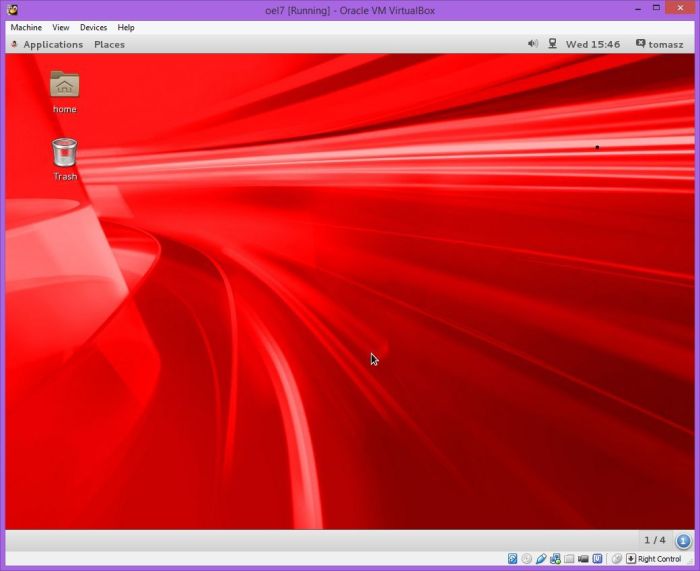Click the volume speaker icon in the top panel
Viewport: 700px width, 571px height.
[x=532, y=44]
